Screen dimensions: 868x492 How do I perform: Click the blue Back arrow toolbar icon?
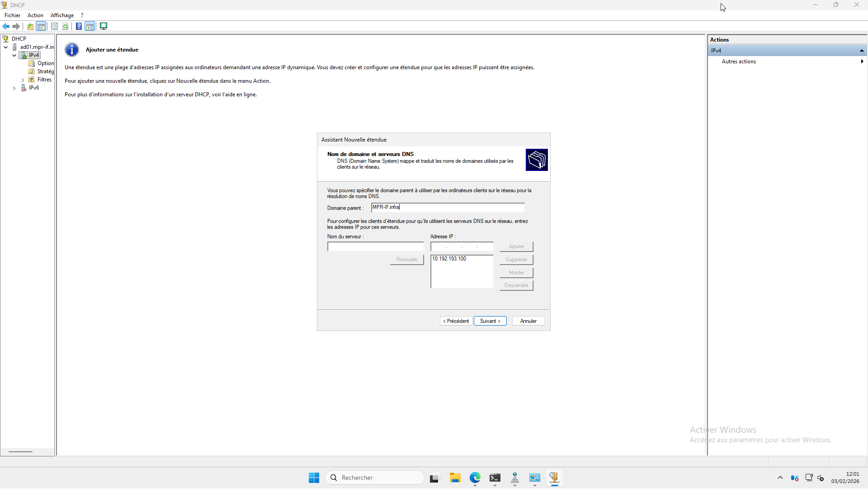[6, 26]
